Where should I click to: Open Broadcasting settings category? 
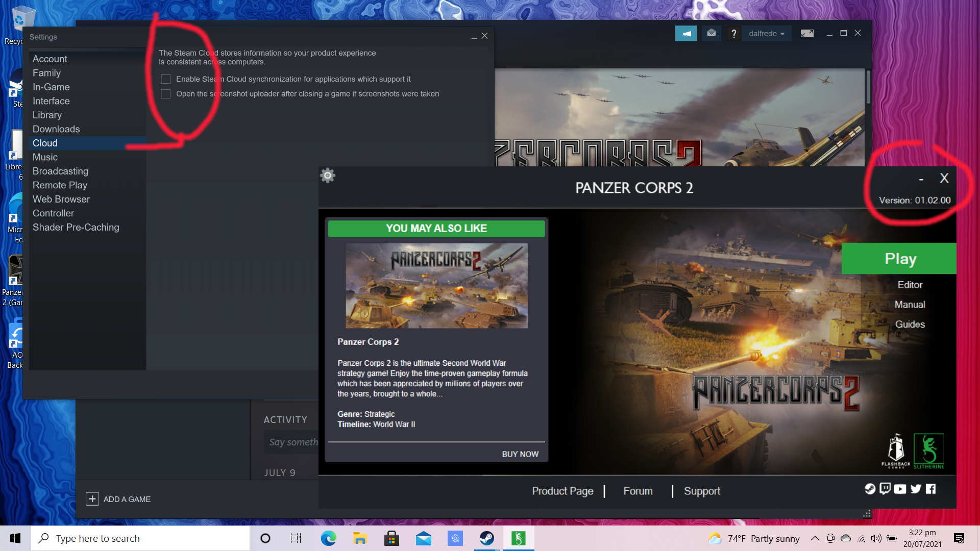point(60,171)
